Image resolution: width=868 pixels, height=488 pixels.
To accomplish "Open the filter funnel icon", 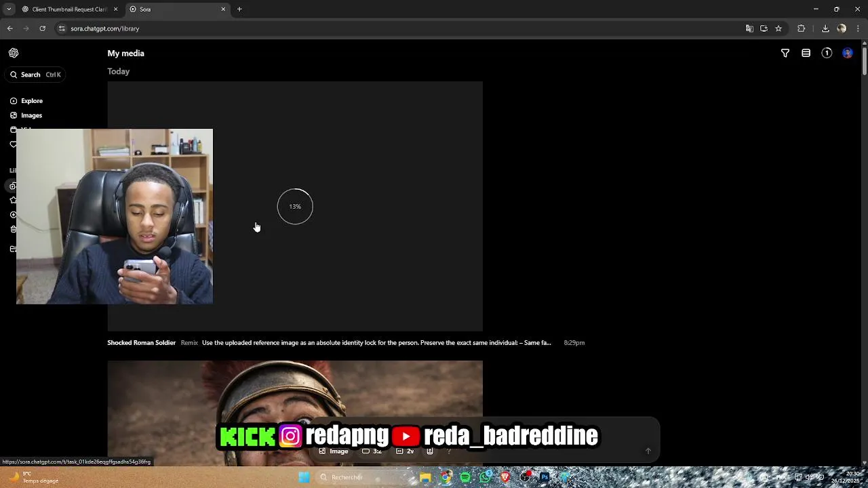I will pos(785,53).
